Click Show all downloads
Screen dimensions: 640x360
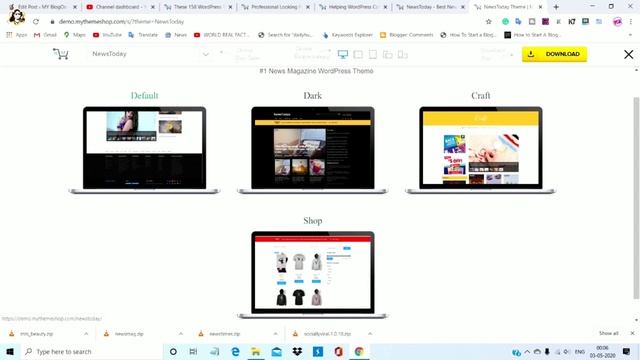click(609, 333)
